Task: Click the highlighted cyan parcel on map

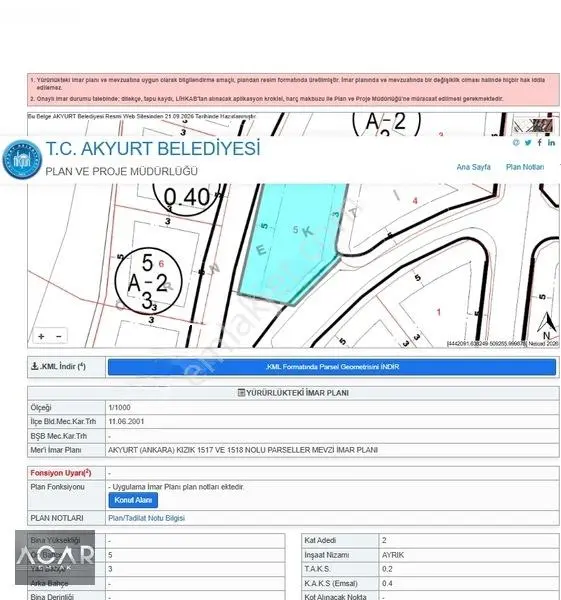Action: pos(291,245)
